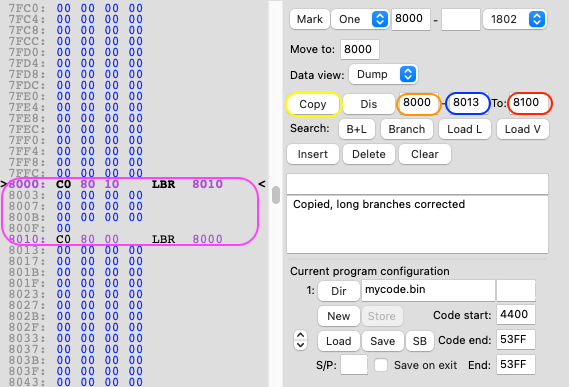This screenshot has height=387, width=569.
Task: Open the Data view Dump dropdown
Action: click(x=383, y=74)
